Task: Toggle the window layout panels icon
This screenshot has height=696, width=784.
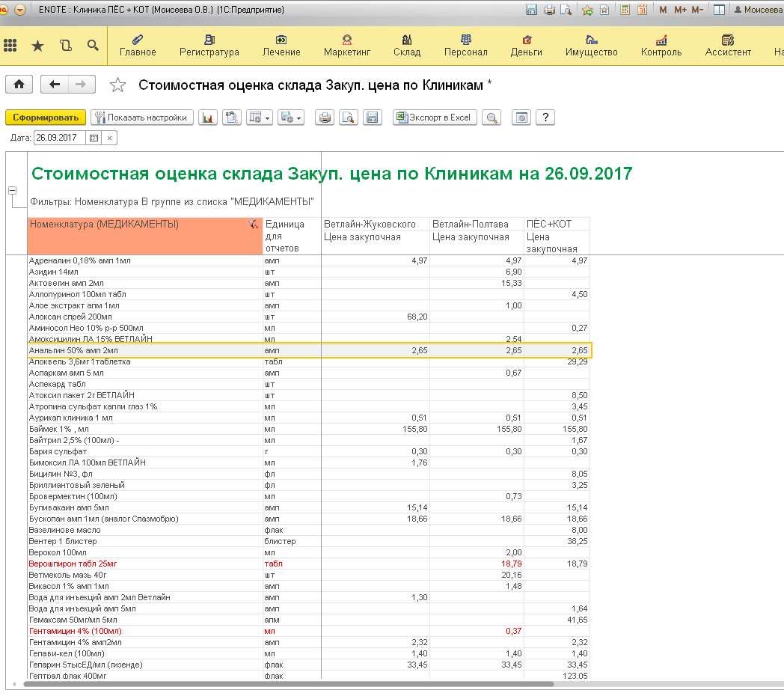Action: click(x=719, y=10)
